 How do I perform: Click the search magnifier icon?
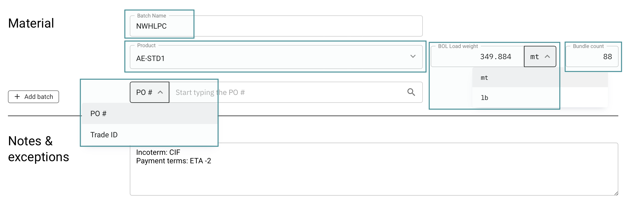tap(411, 92)
